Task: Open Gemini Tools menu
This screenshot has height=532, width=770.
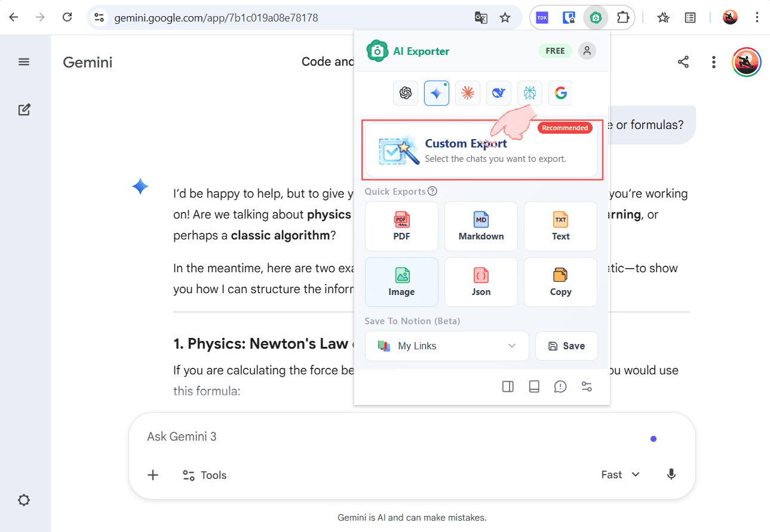Action: [204, 475]
